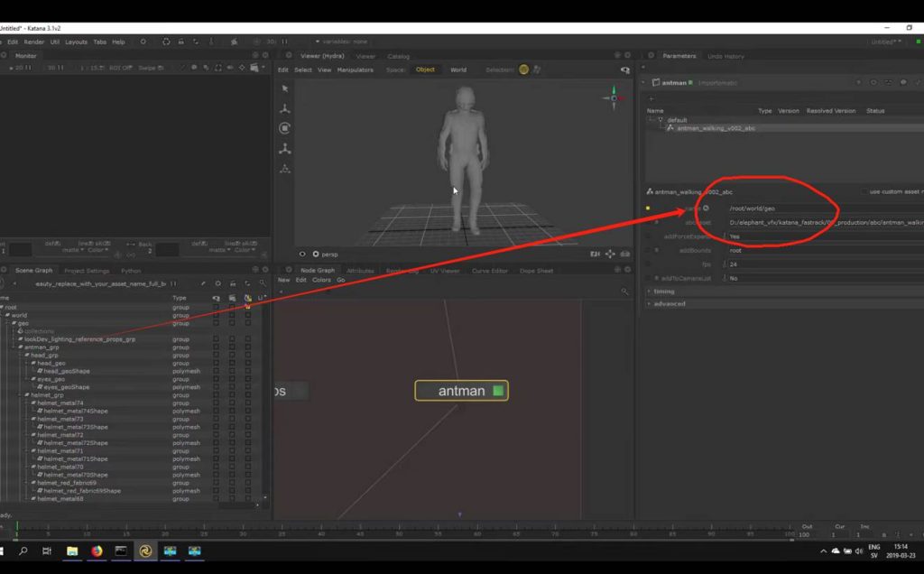Select the arrow selection tool in the viewer
Viewport: 924px width, 574px height.
[285, 88]
